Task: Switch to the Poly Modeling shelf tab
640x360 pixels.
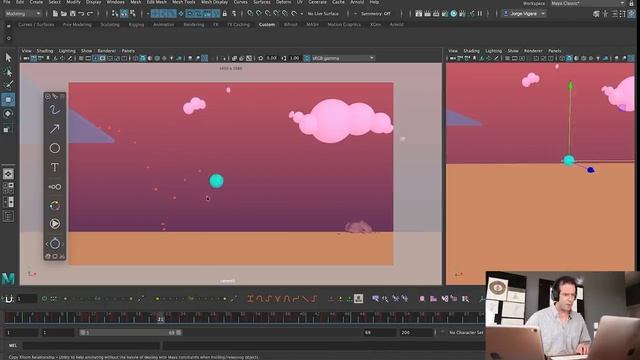Action: click(77, 24)
